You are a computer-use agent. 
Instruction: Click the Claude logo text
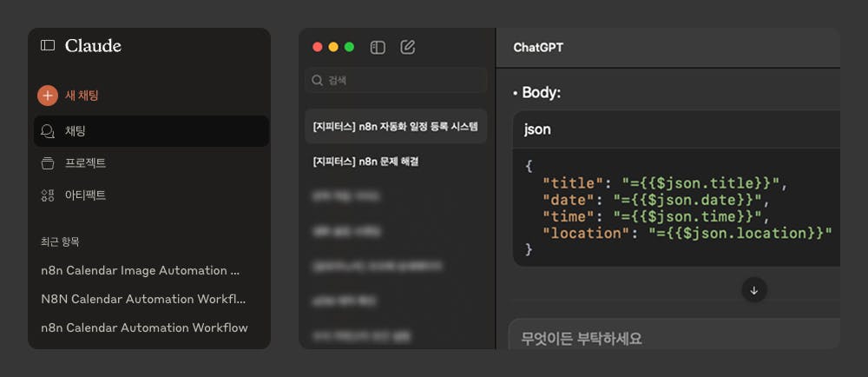click(x=93, y=46)
